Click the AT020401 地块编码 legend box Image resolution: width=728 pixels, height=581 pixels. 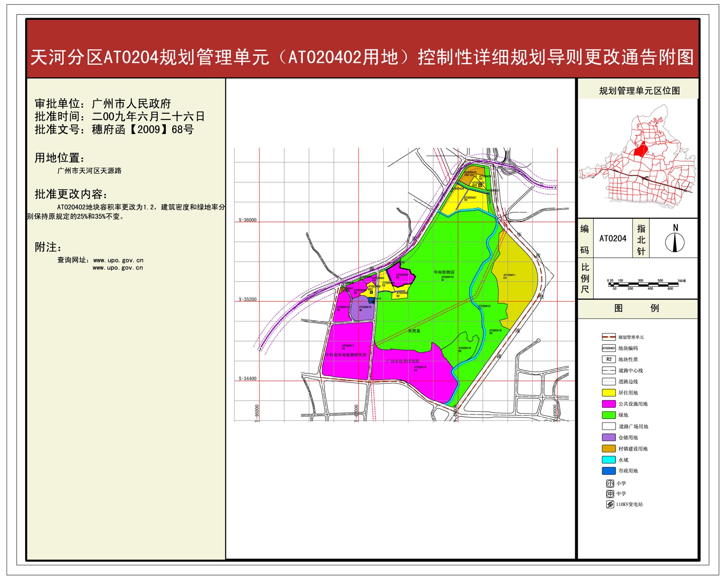pos(609,348)
